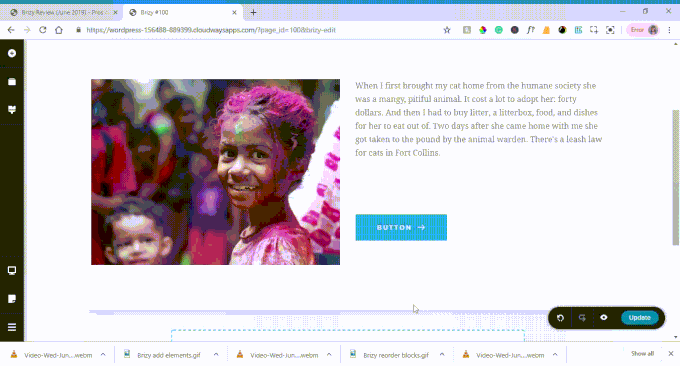Click the screen capture extension icon
The height and width of the screenshot is (366, 680).
coord(610,30)
